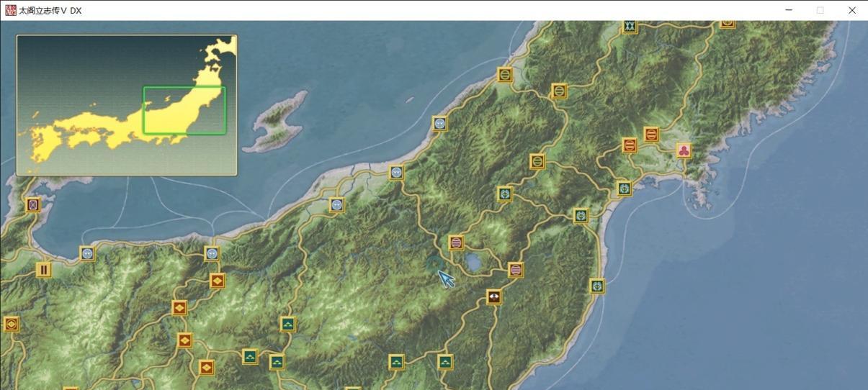Select the blue-crest castle directly above the red diamond castles

click(212, 253)
